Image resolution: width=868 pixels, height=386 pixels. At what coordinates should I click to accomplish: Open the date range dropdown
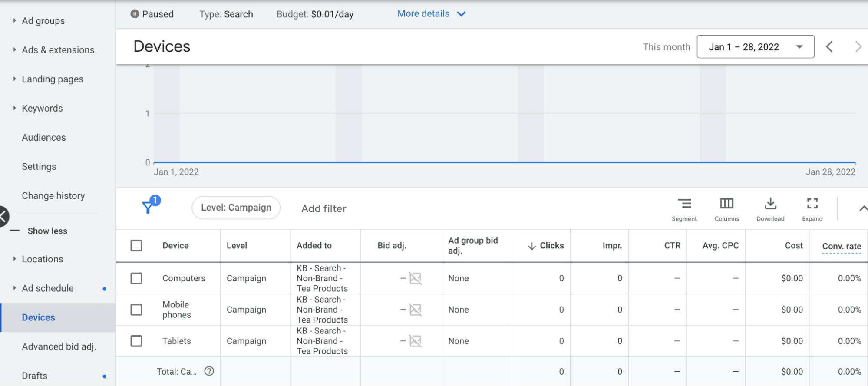click(755, 46)
